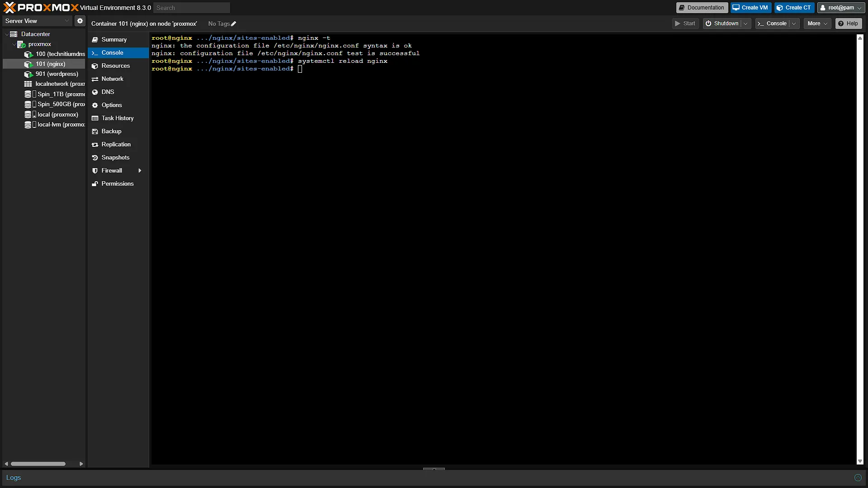Screen dimensions: 868x488
Task: Click the tree panel horizontal scrollbar
Action: (x=38, y=464)
